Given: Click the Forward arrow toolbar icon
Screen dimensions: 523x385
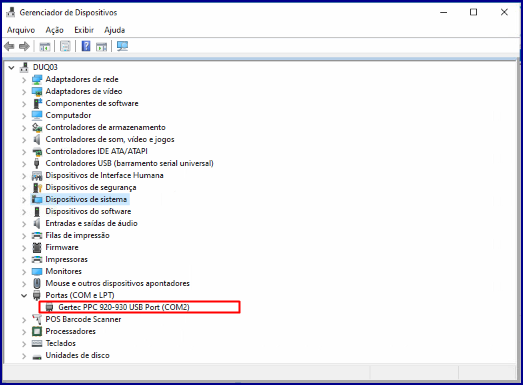Looking at the screenshot, I should pos(24,46).
